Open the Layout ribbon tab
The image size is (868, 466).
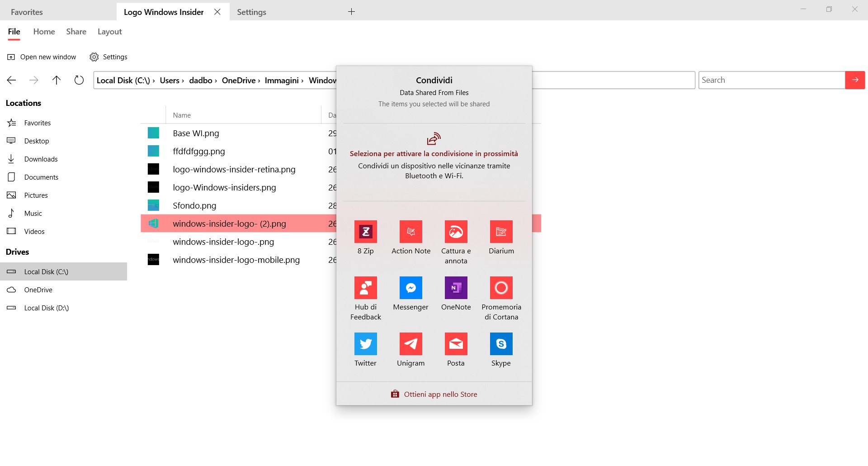point(110,32)
